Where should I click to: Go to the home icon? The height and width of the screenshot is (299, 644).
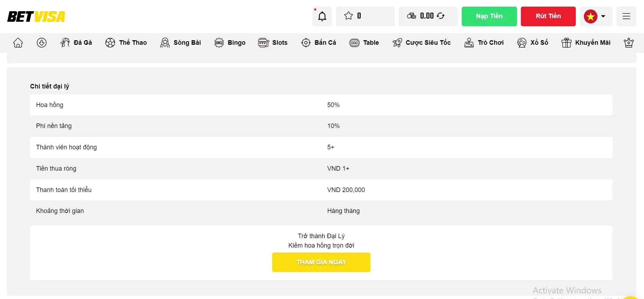point(18,43)
